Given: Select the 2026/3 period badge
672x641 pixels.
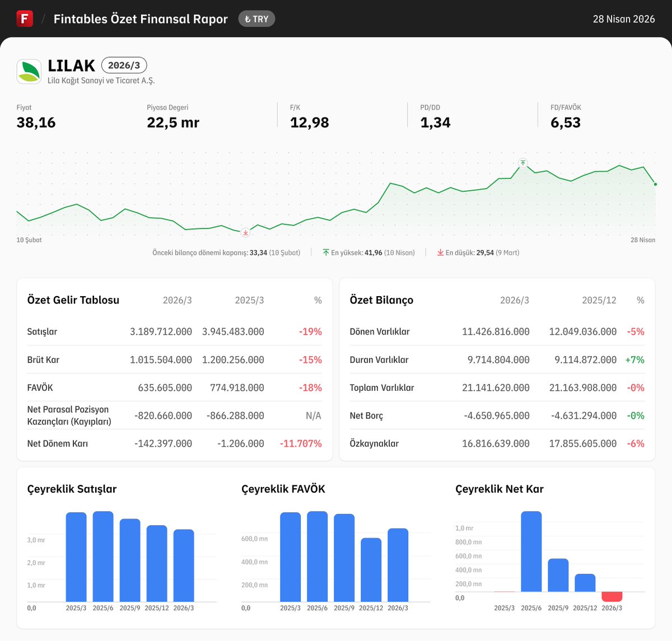Looking at the screenshot, I should pos(124,65).
